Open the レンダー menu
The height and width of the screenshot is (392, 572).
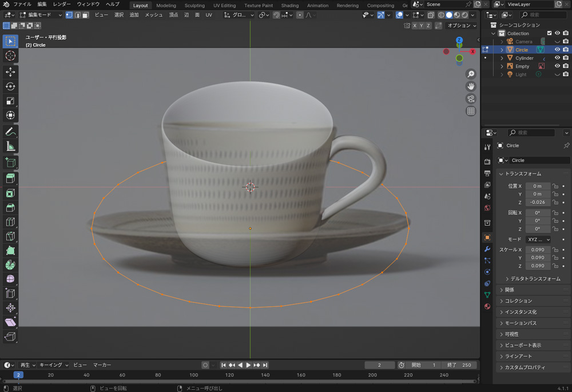pyautogui.click(x=62, y=5)
